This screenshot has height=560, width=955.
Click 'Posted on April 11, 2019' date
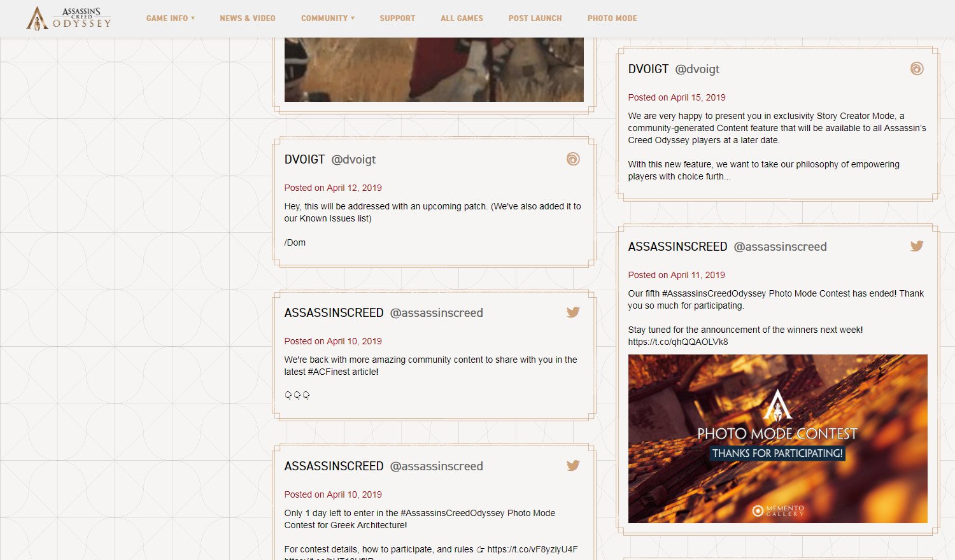click(677, 275)
